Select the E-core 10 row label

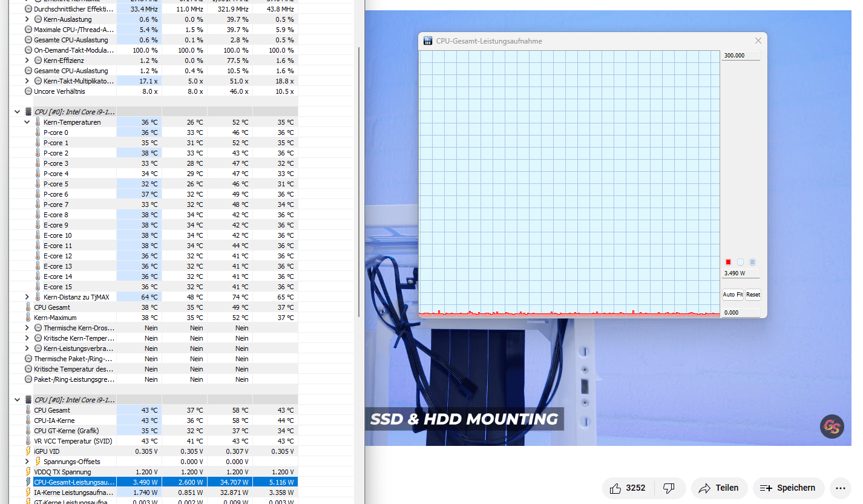click(57, 235)
